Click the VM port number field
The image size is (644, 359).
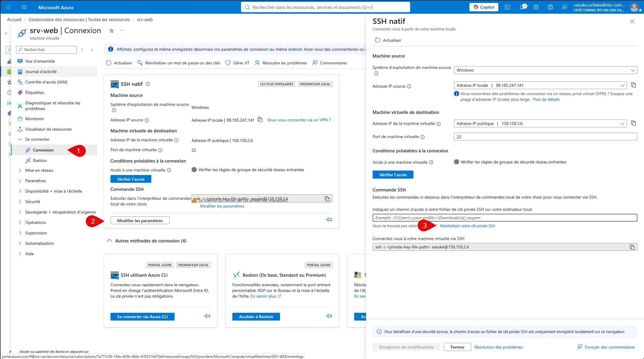(x=545, y=137)
